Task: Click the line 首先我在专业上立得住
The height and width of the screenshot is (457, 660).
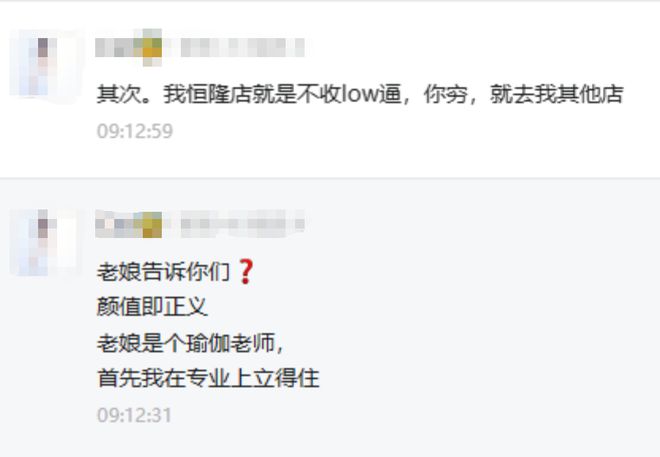Action: [208, 378]
